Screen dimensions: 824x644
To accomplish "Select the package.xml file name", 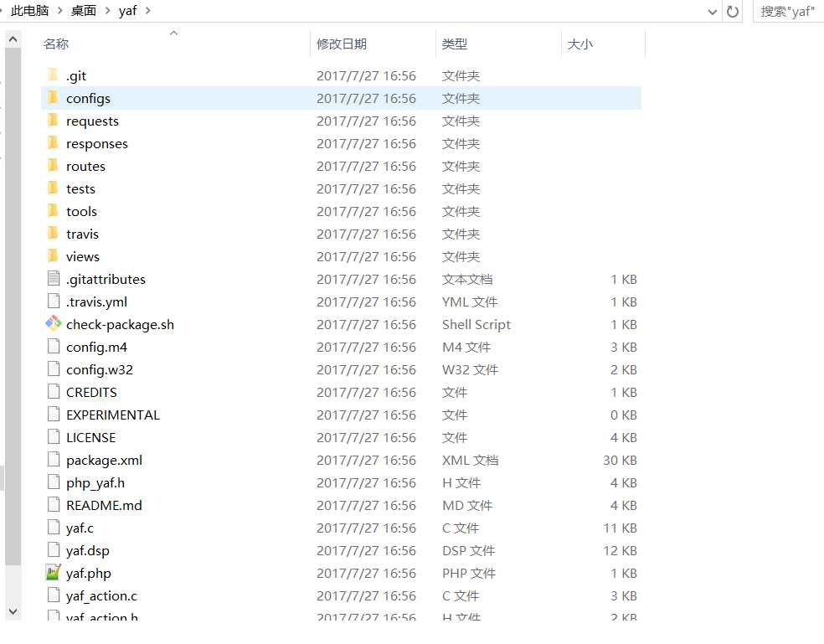I will coord(104,460).
